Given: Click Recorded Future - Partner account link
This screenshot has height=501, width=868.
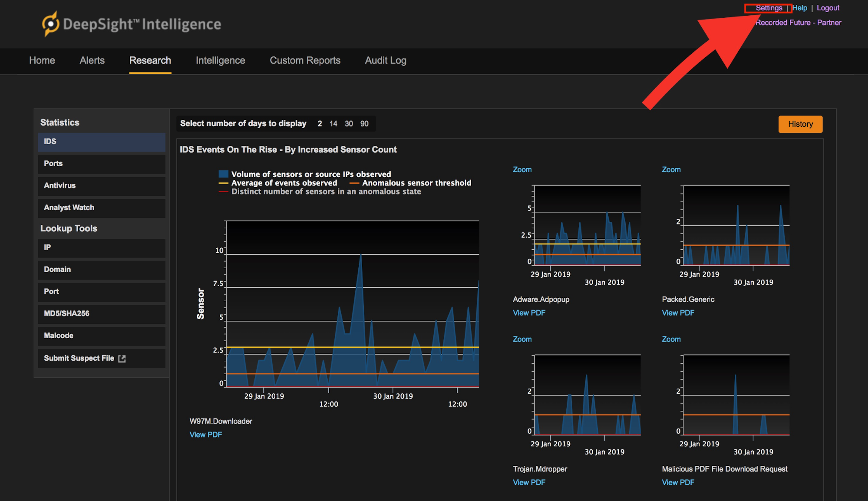Looking at the screenshot, I should click(799, 23).
